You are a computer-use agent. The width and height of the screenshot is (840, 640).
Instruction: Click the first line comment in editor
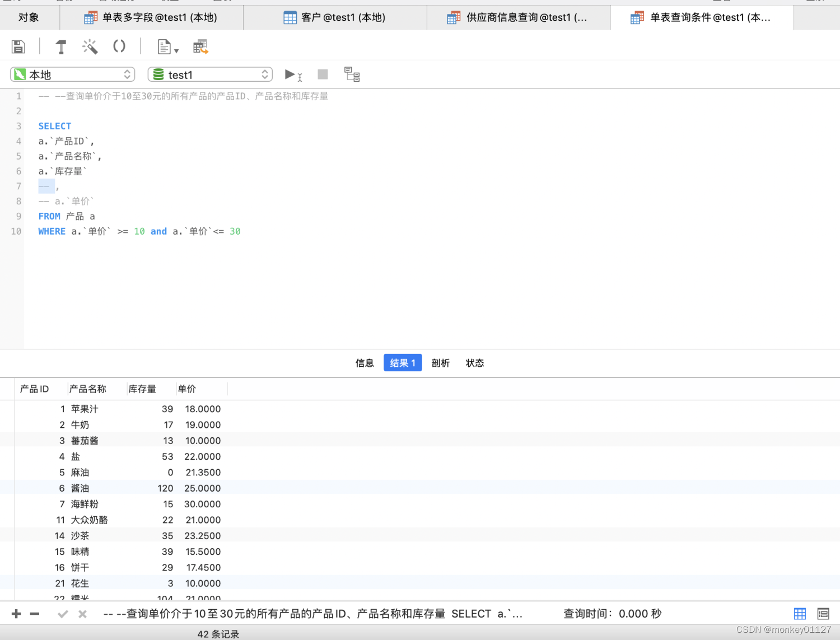183,96
